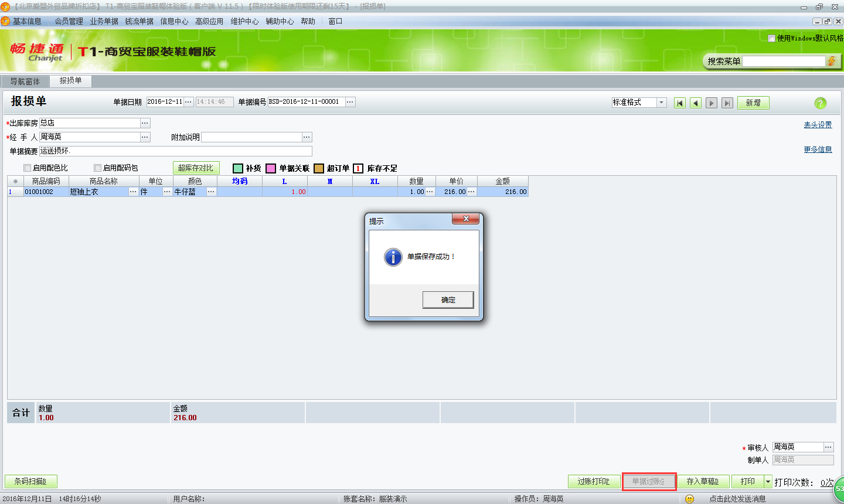Jump to the first record navigation icon

coord(679,102)
